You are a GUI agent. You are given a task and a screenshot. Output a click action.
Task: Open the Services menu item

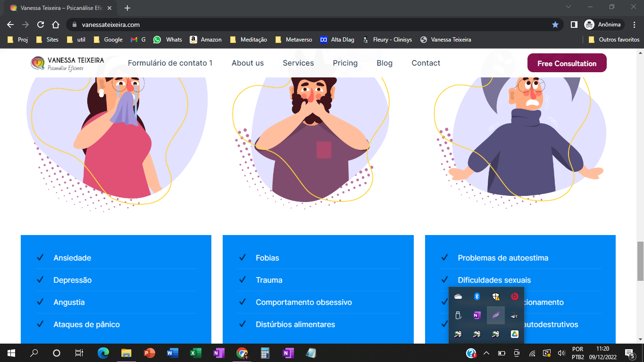298,63
